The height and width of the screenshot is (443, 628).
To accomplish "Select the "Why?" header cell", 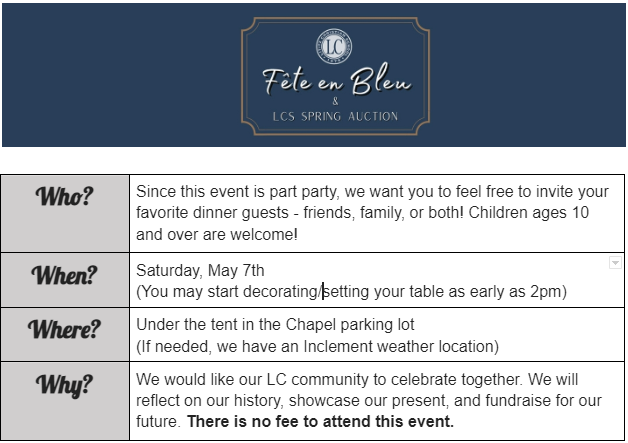I will tap(65, 384).
